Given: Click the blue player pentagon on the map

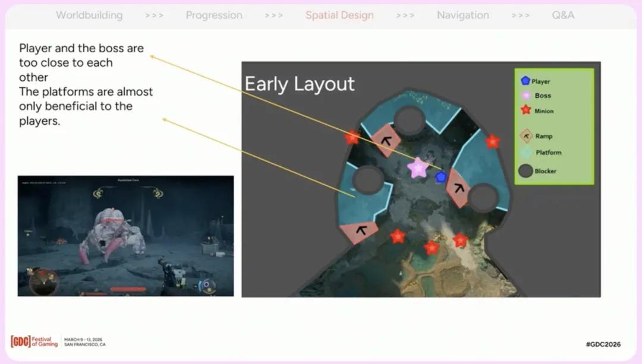Looking at the screenshot, I should click(440, 177).
